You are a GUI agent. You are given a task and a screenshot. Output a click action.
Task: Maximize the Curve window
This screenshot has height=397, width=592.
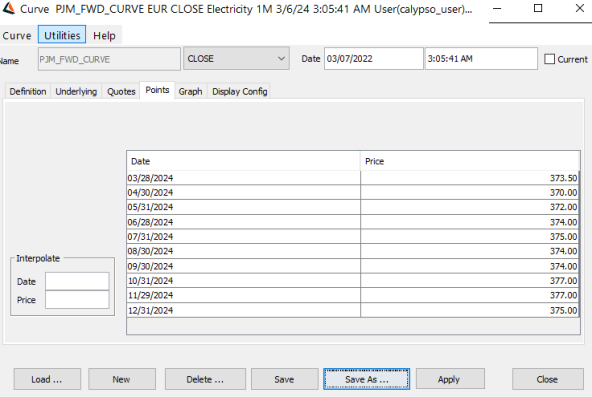click(x=538, y=8)
